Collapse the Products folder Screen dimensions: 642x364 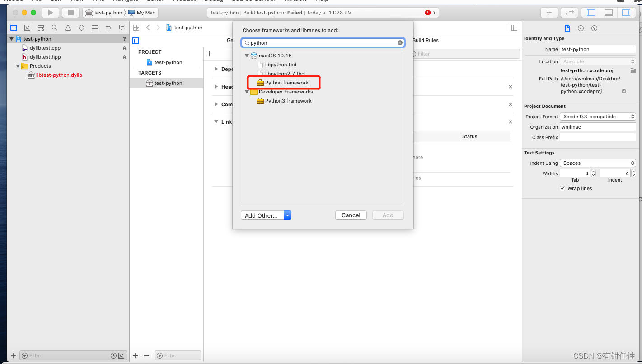[x=18, y=66]
